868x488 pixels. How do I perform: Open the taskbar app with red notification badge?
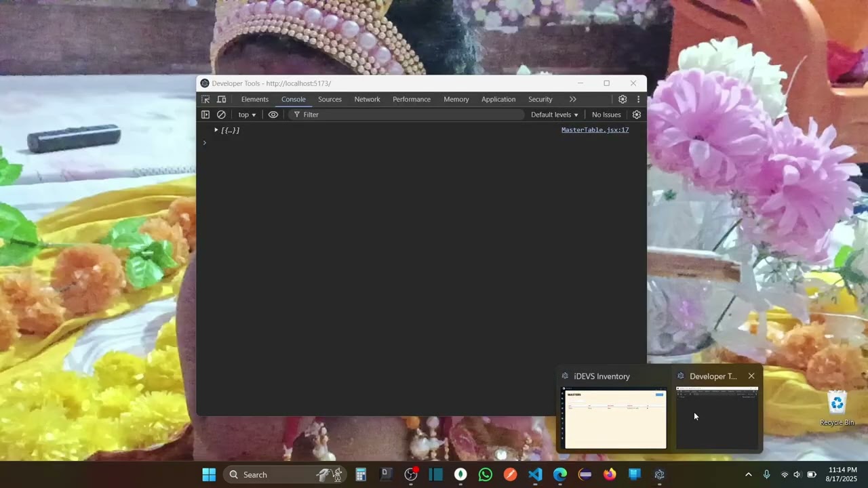411,474
